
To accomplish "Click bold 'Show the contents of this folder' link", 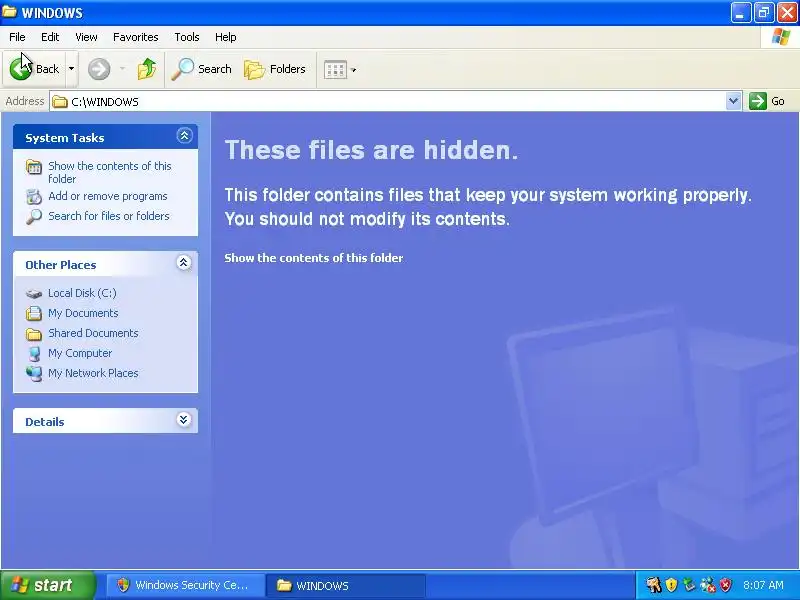I will 314,258.
